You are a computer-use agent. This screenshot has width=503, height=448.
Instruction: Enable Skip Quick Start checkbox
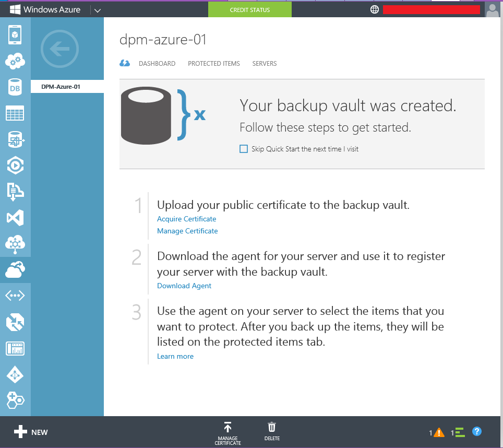tap(244, 149)
